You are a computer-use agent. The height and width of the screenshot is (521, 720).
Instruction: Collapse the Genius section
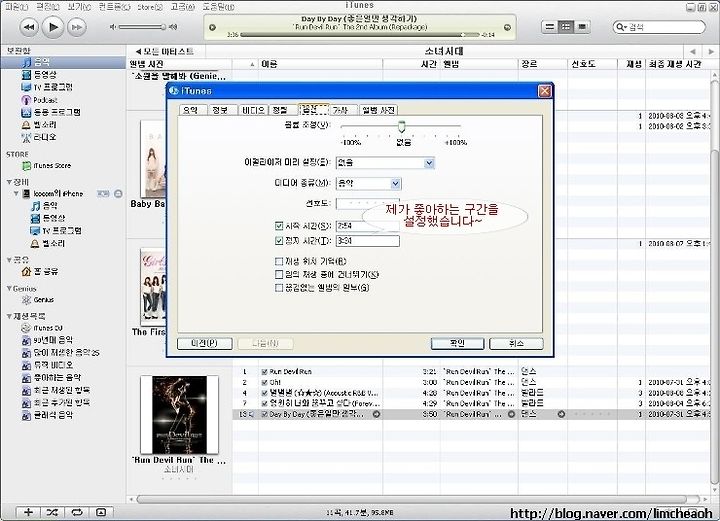(x=9, y=288)
